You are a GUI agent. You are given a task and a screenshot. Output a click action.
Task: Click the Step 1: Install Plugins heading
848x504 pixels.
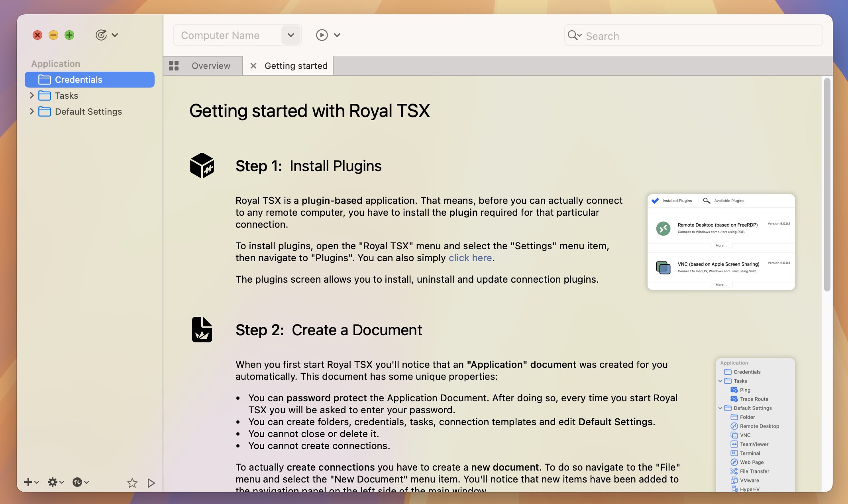(x=308, y=166)
